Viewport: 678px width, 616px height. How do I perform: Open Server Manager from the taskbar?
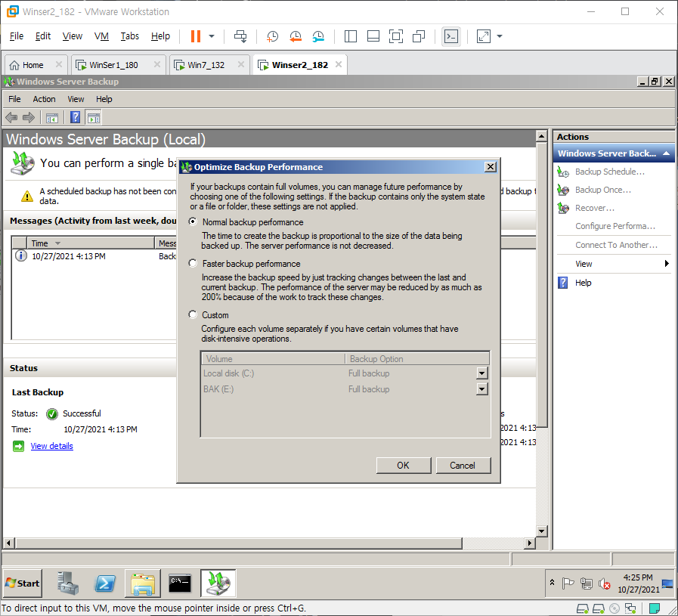click(x=68, y=583)
